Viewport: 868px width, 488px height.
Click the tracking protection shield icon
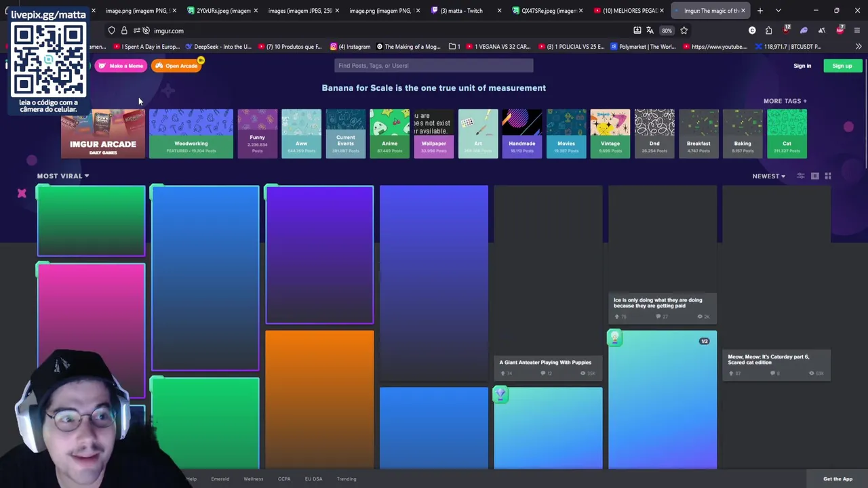point(112,30)
